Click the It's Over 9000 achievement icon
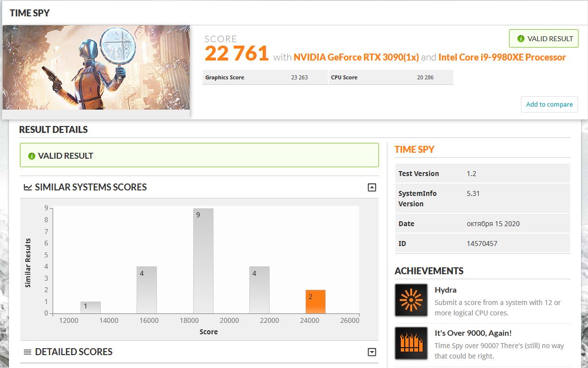 411,343
